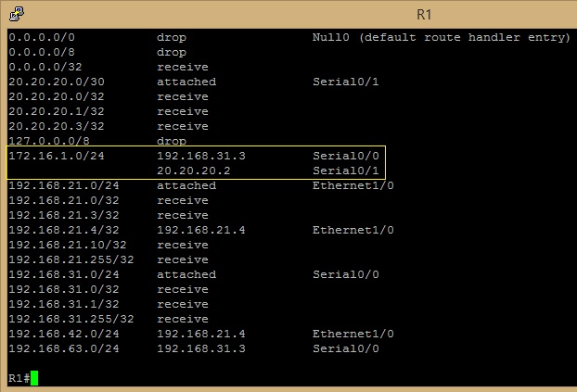The height and width of the screenshot is (392, 577).
Task: Click the 192.168.21.10/32 receive prefix
Action: tap(68, 245)
